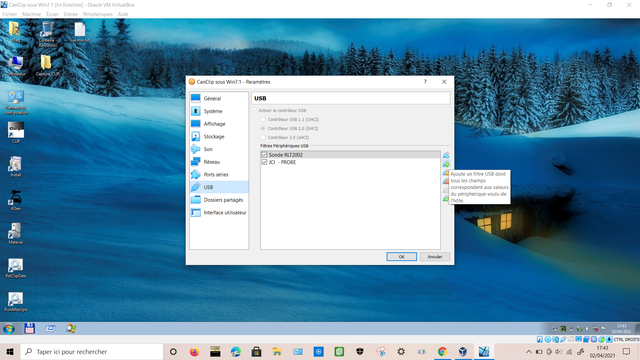Open the Fichier menu in VirtualBox
The height and width of the screenshot is (360, 640).
pos(10,14)
